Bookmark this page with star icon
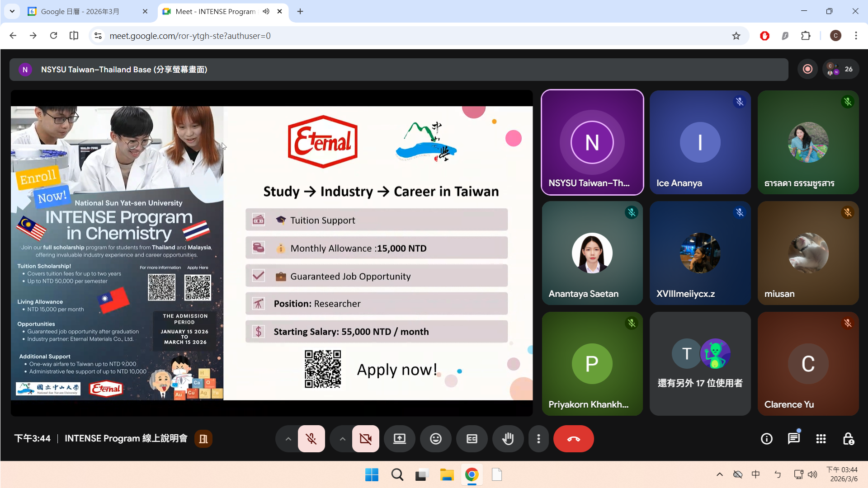Viewport: 868px width, 488px height. [736, 36]
